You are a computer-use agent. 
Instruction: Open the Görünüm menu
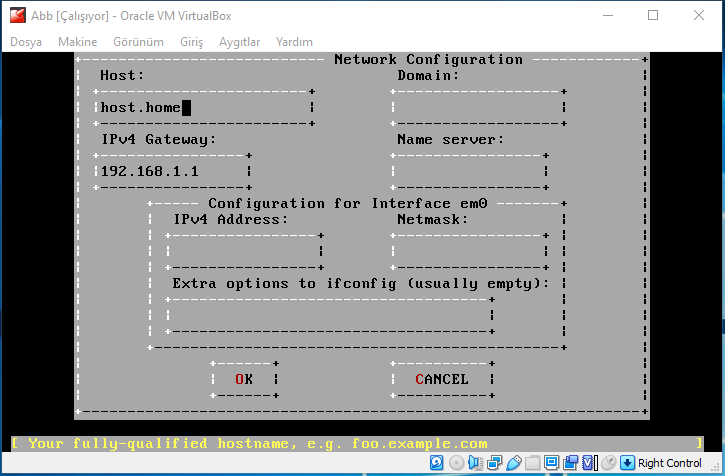pyautogui.click(x=138, y=42)
